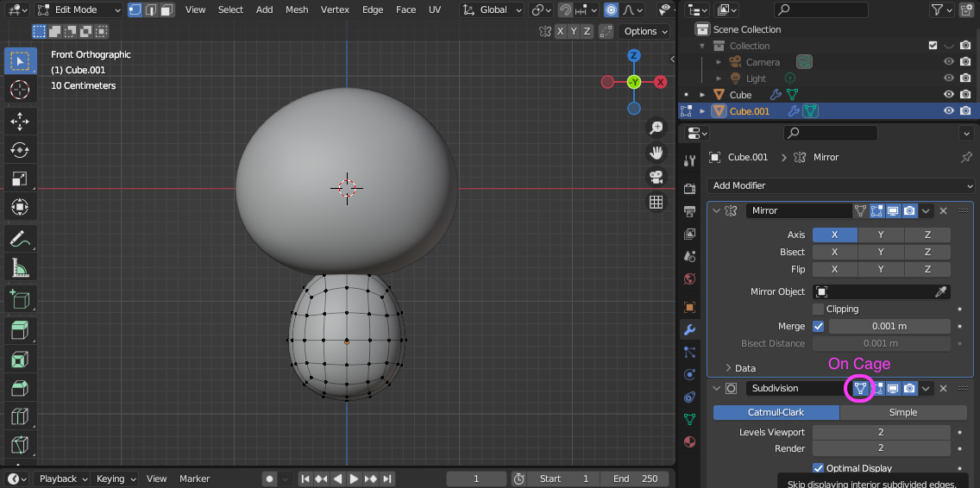Image resolution: width=980 pixels, height=488 pixels.
Task: Click the camera view viewport icon
Action: tap(656, 177)
